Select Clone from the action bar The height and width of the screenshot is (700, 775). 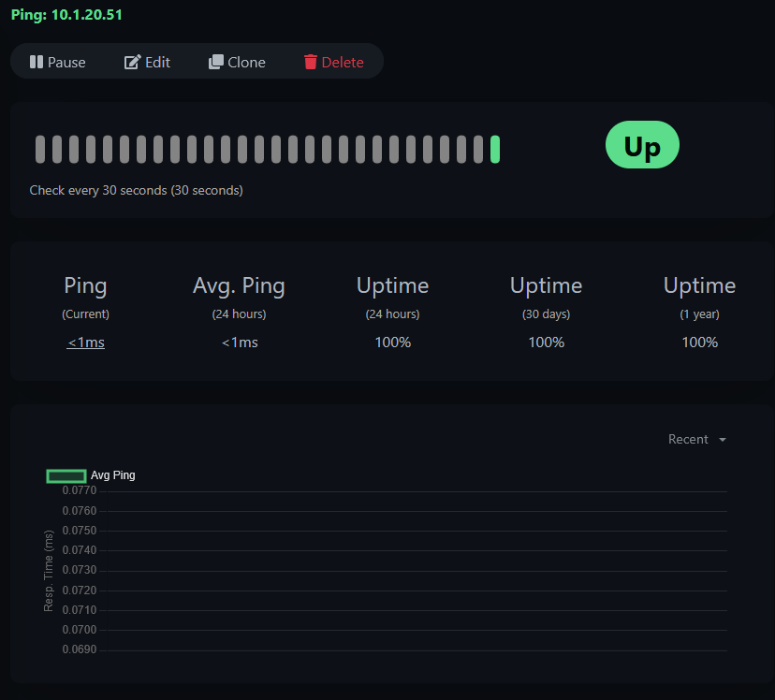point(237,61)
